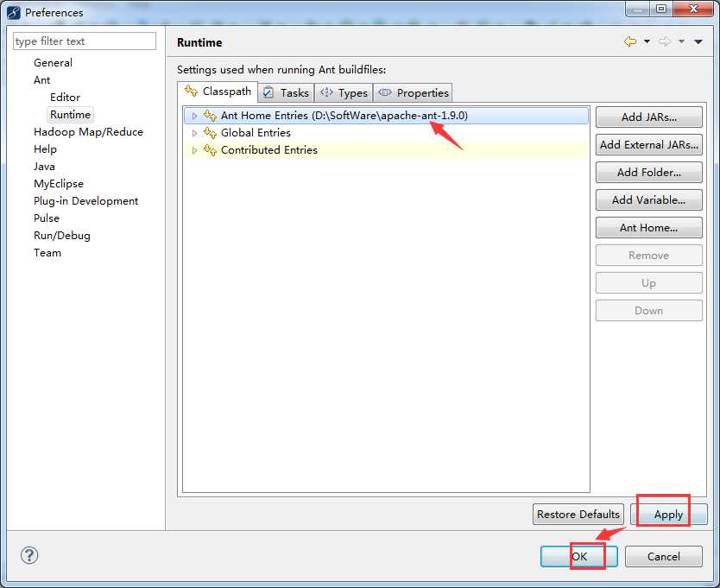The image size is (720, 588).
Task: Expand the Contributed Entries node
Action: pyautogui.click(x=194, y=150)
